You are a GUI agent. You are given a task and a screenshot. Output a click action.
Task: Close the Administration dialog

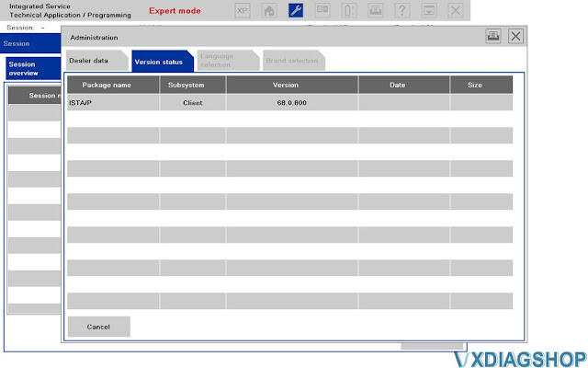pyautogui.click(x=515, y=36)
